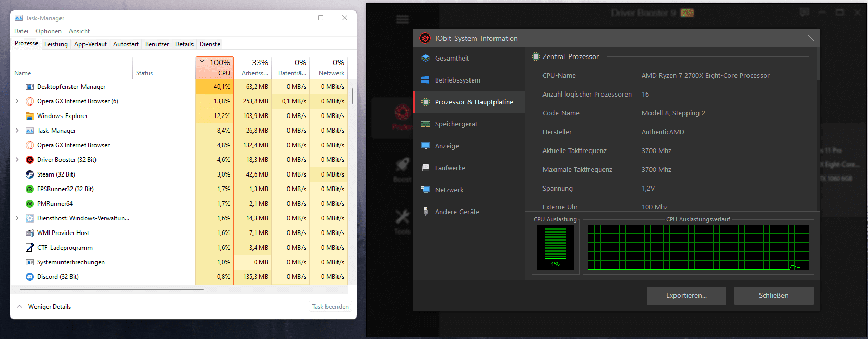Click the Schließen button
Viewport: 868px width, 339px height.
(774, 296)
